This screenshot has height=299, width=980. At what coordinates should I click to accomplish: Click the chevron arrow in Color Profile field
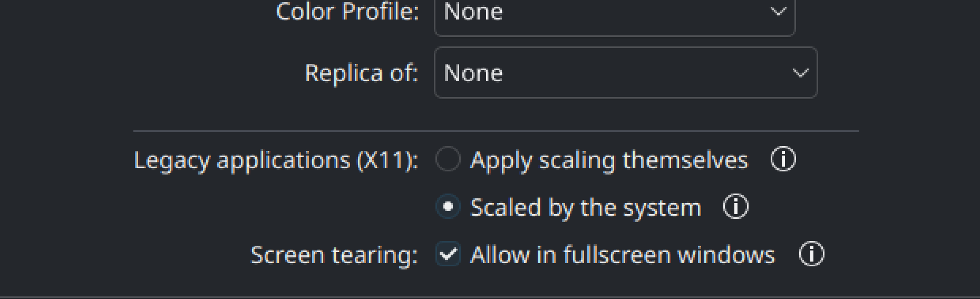[x=778, y=12]
